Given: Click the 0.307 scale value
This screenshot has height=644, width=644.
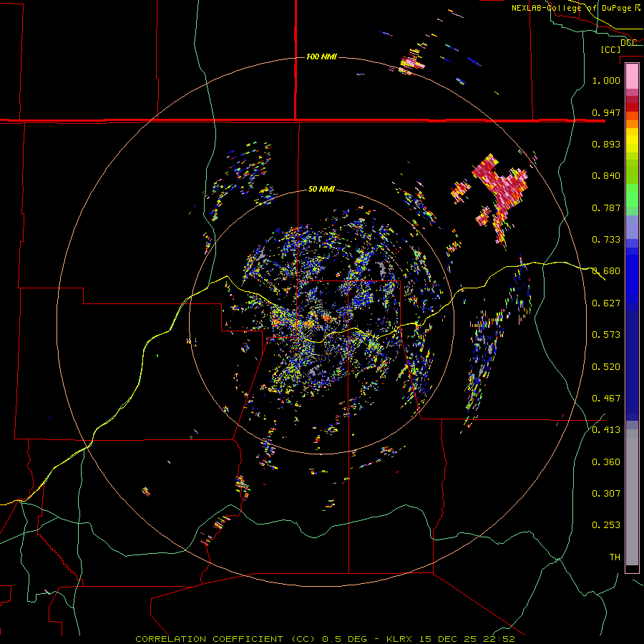Looking at the screenshot, I should pyautogui.click(x=606, y=494).
